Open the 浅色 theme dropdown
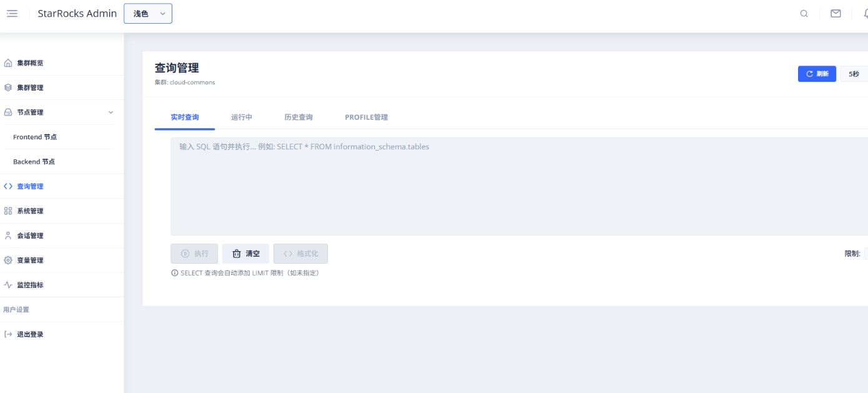Screen dimensions: 868x393 coord(148,14)
